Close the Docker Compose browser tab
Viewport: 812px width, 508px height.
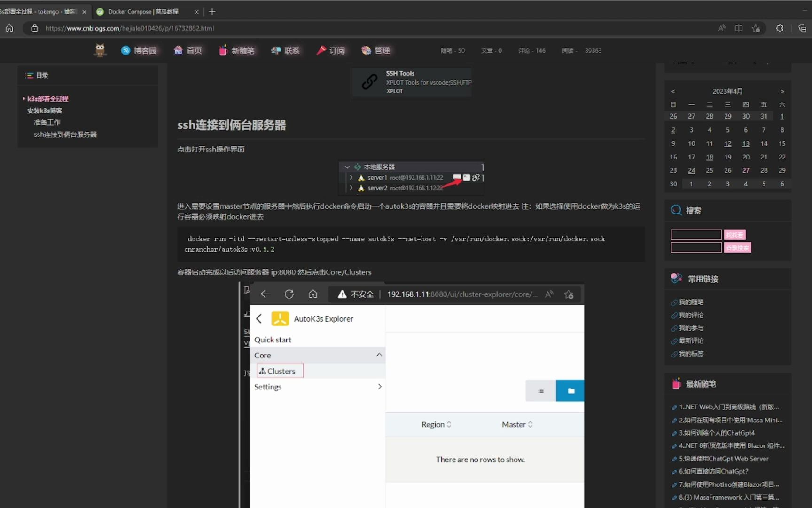pos(196,12)
